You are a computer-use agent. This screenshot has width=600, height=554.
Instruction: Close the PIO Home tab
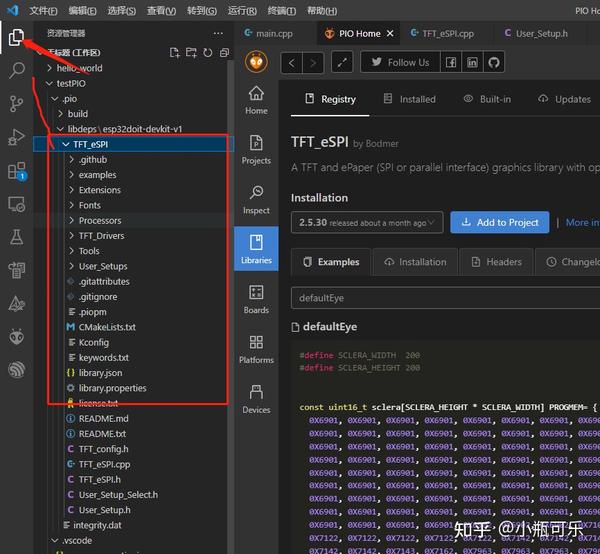coord(390,34)
